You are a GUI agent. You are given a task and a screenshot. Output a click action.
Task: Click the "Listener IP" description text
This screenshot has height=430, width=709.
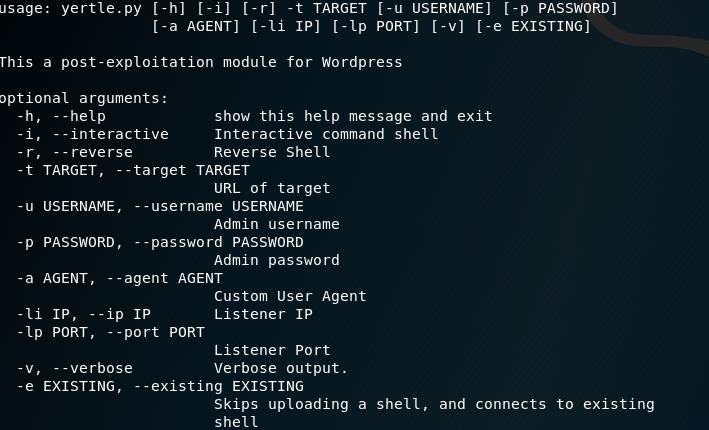click(263, 314)
